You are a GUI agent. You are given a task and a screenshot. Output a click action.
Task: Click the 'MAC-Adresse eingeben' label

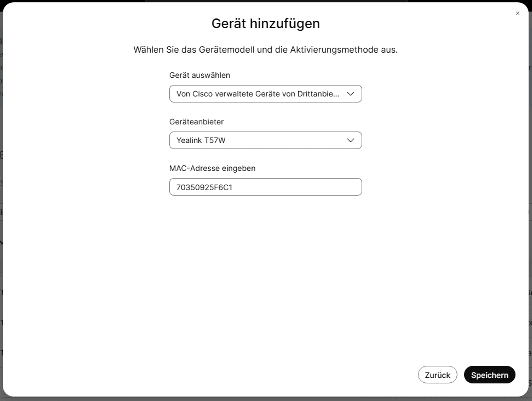point(212,168)
